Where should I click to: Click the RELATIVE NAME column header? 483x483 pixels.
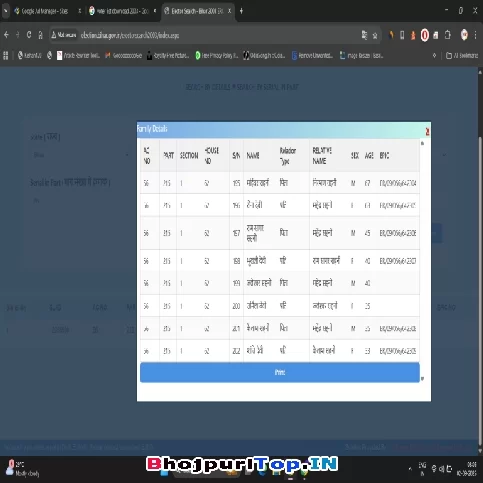[322, 155]
